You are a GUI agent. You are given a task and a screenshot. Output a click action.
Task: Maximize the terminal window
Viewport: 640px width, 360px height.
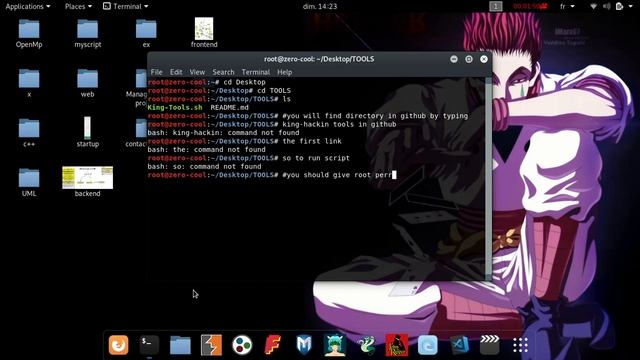[469, 59]
